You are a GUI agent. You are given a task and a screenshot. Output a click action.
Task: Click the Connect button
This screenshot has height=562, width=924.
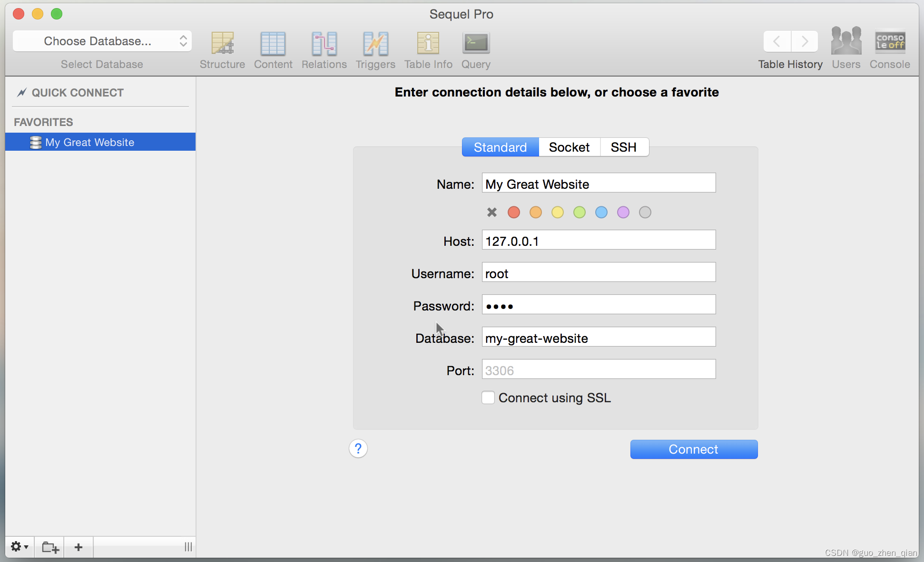[x=694, y=449]
